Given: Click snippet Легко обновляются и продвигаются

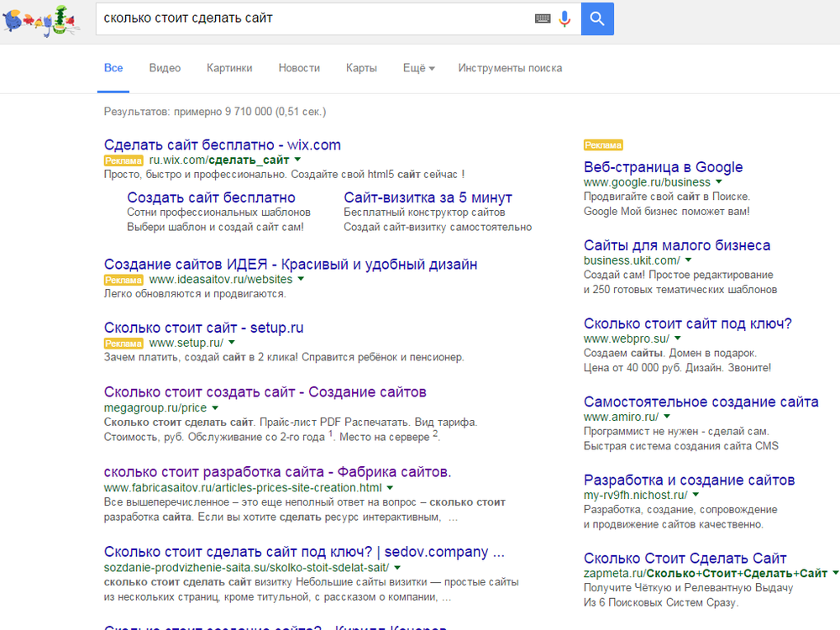Looking at the screenshot, I should [195, 294].
